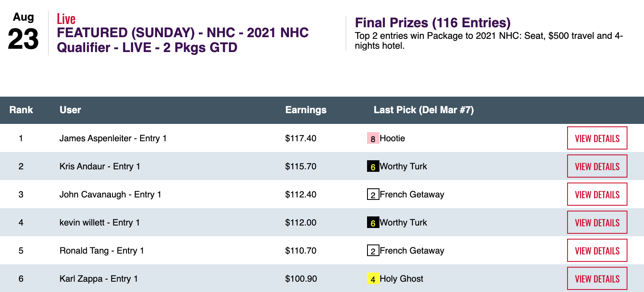
Task: Show details for Ronald Tang's entry
Action: click(x=597, y=251)
